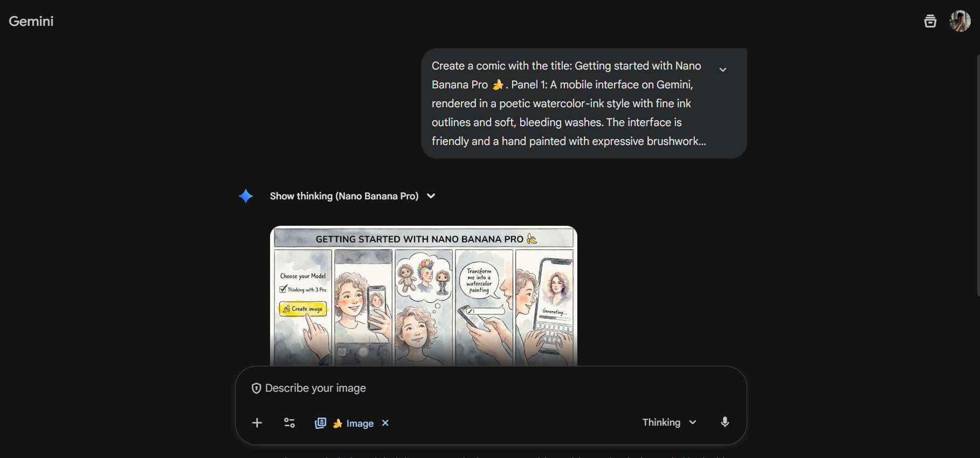Click the shield icon in prompt box
Image resolution: width=980 pixels, height=458 pixels.
[257, 388]
